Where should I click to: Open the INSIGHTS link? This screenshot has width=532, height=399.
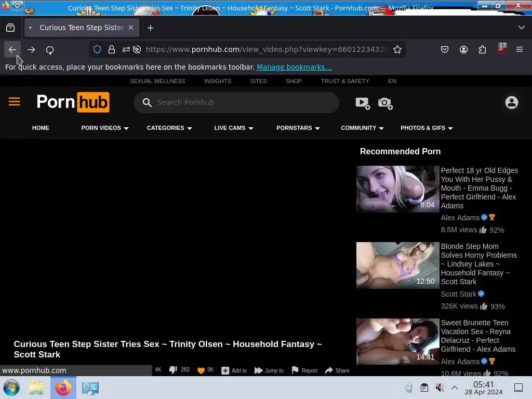[218, 81]
